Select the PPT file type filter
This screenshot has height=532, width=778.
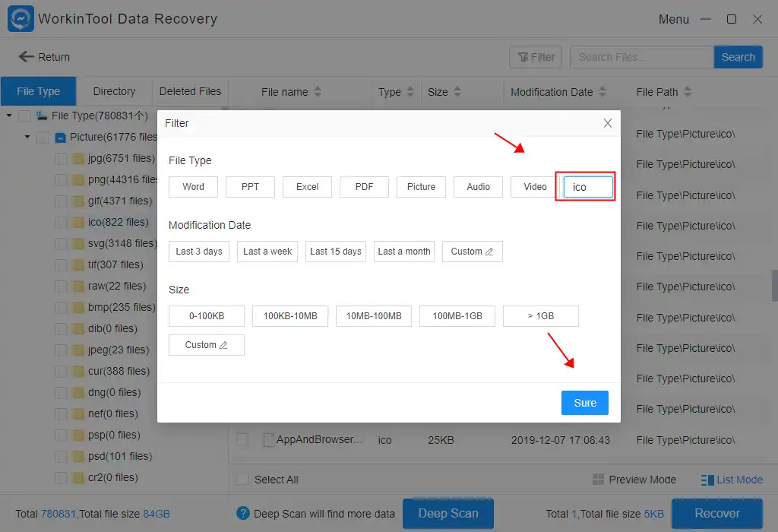coord(250,187)
